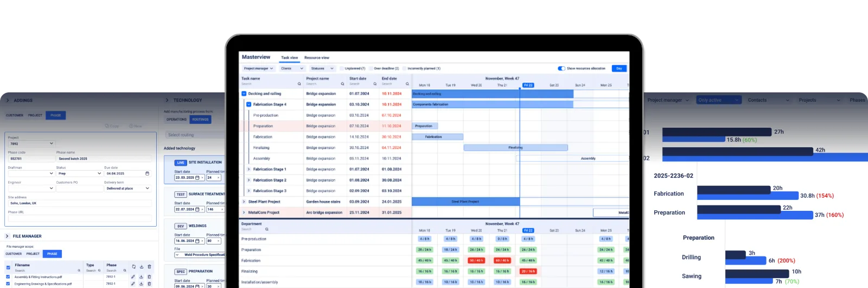
Task: Select the Fri 22 day marker in Gantt header
Action: 528,85
